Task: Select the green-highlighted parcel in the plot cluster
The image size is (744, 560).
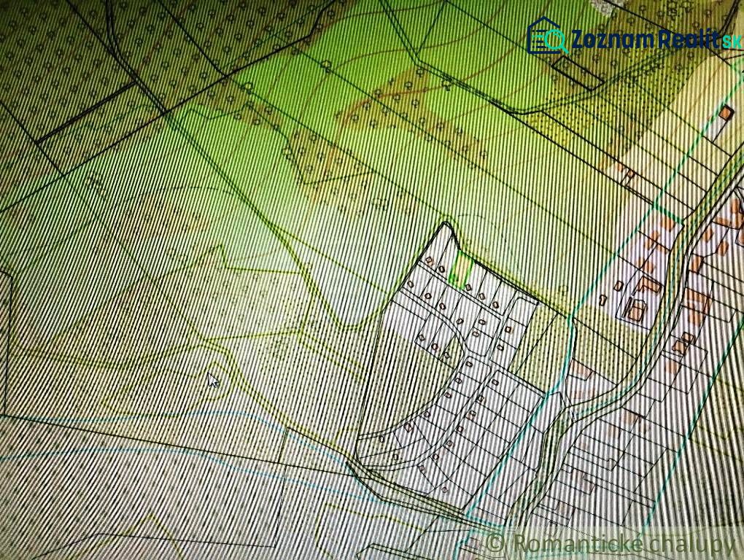Action: [x=461, y=271]
